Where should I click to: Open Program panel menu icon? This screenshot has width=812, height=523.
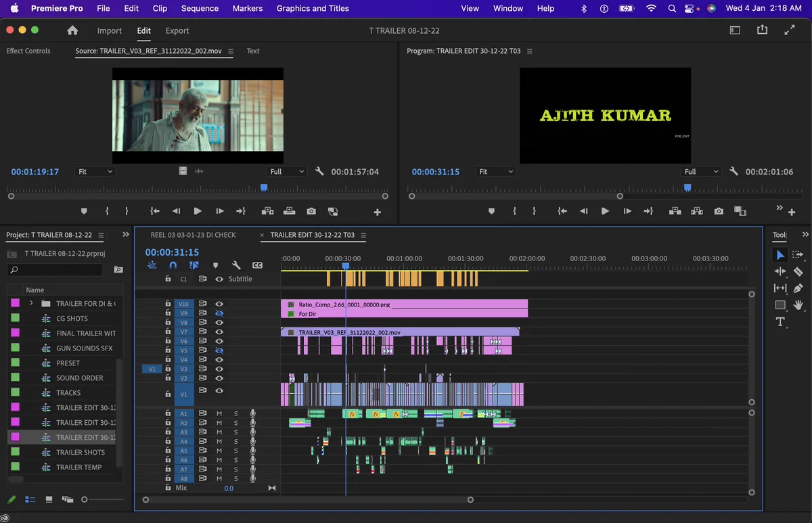click(529, 51)
